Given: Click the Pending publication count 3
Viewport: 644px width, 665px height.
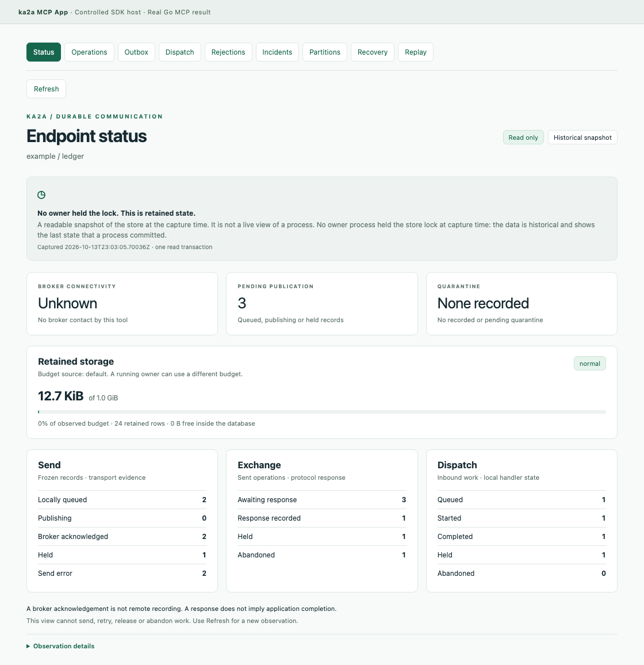Looking at the screenshot, I should [x=241, y=303].
